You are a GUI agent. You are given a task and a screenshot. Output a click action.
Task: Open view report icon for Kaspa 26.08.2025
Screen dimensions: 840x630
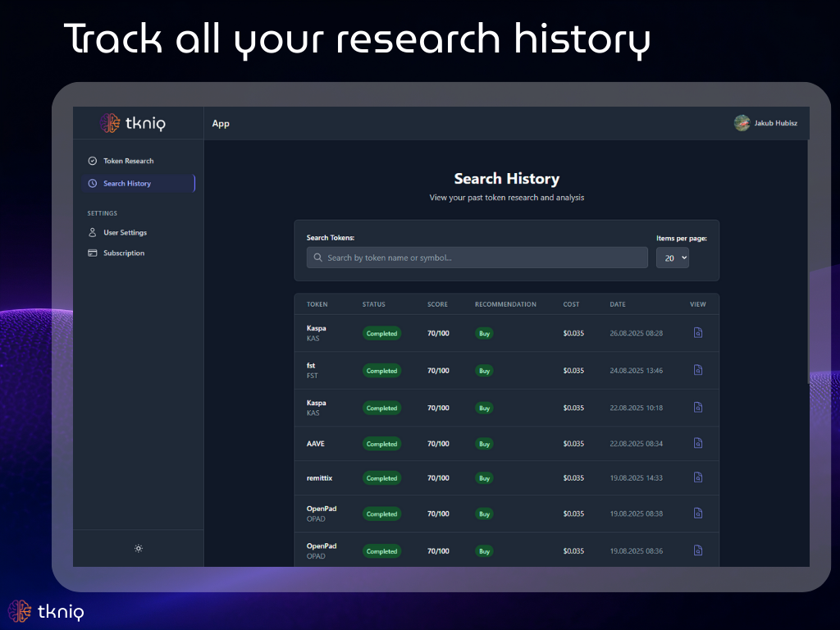tap(698, 333)
